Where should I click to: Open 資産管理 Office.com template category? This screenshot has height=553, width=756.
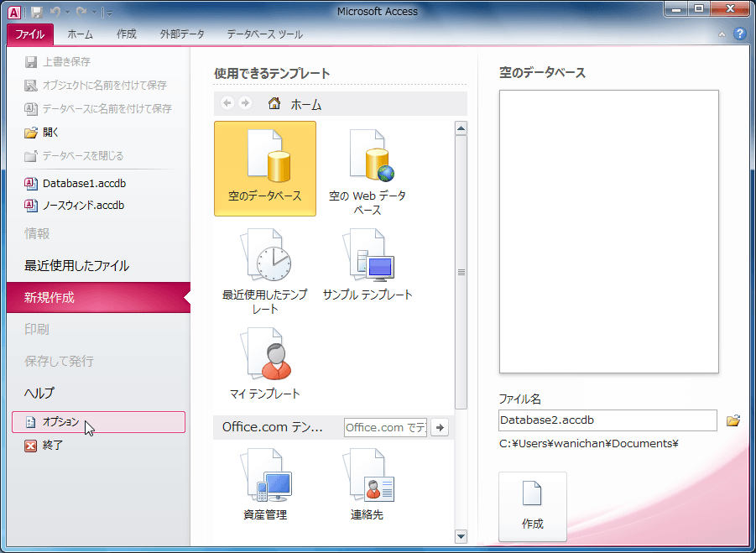pos(265,484)
